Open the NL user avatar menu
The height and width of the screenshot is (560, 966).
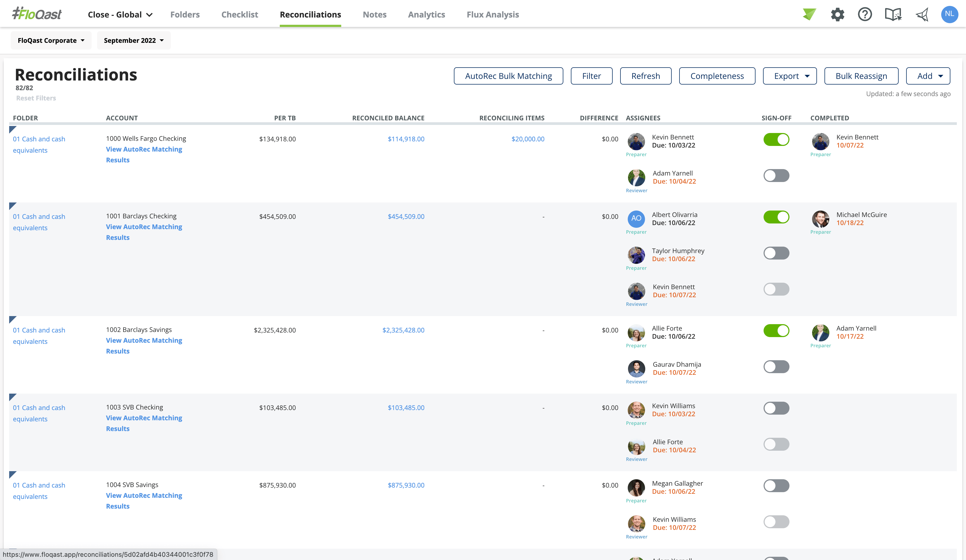click(950, 14)
